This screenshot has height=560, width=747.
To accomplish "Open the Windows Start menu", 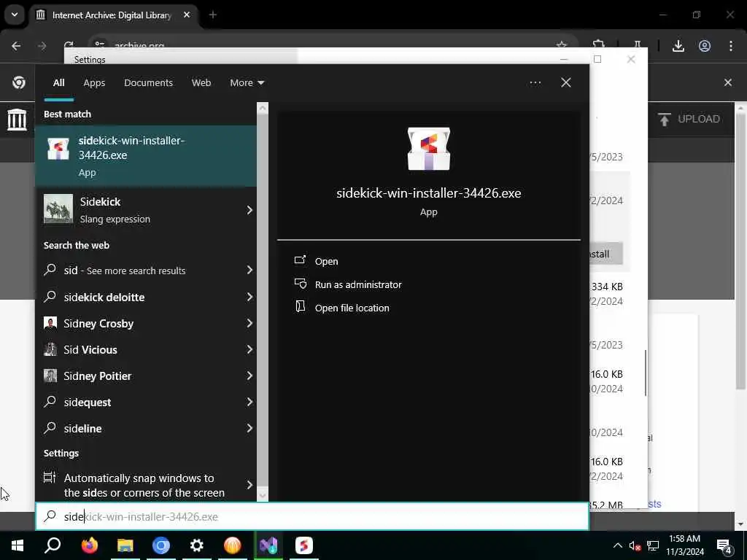I will point(18,545).
